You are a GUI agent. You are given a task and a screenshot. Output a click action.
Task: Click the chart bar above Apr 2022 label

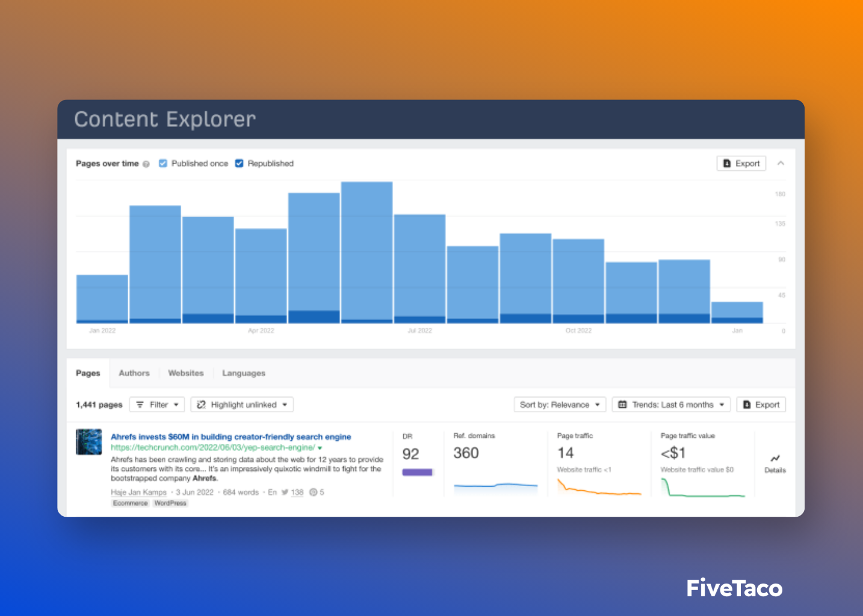click(x=261, y=276)
